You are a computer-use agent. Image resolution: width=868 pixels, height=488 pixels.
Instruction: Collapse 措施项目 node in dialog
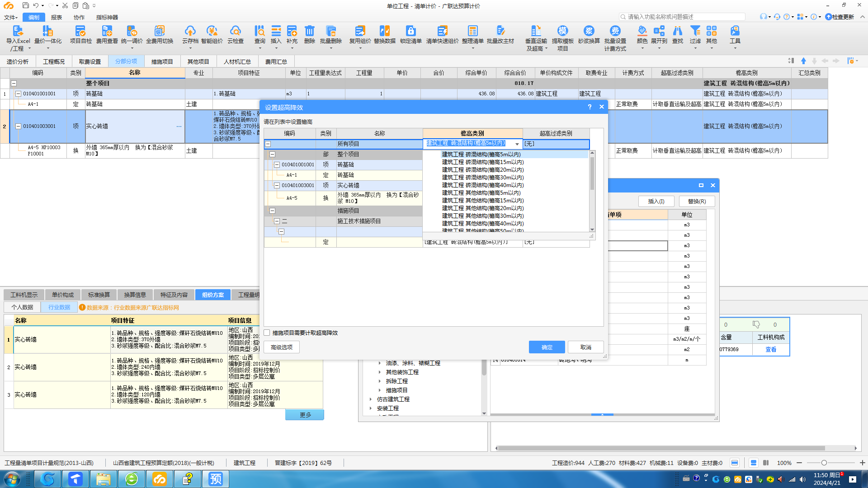coord(273,211)
